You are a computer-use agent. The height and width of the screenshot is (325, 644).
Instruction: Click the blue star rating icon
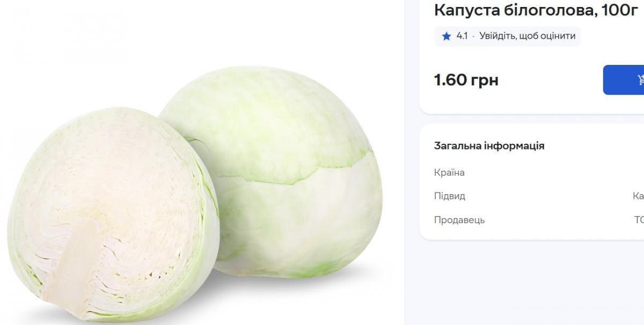(446, 36)
